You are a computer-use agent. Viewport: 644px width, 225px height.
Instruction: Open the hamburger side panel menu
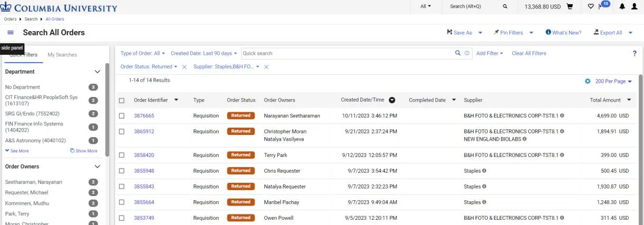point(11,33)
